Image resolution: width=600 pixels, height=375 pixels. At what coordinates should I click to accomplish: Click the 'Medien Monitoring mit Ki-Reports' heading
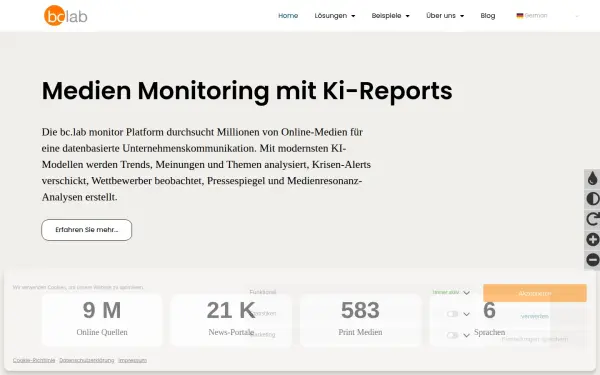pos(247,91)
